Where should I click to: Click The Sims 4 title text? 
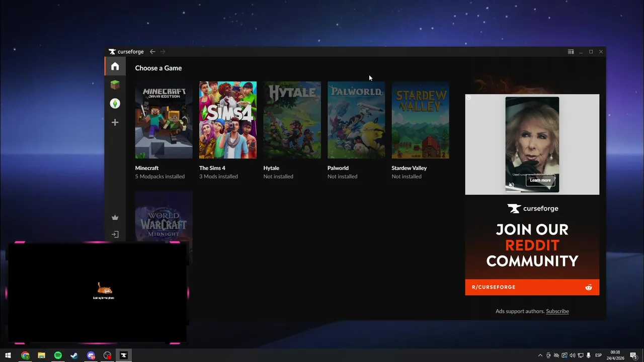tap(212, 168)
